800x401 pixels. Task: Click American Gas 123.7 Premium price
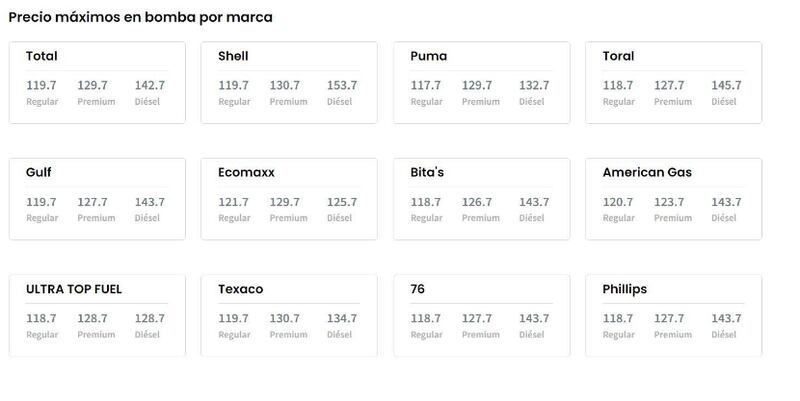point(669,202)
